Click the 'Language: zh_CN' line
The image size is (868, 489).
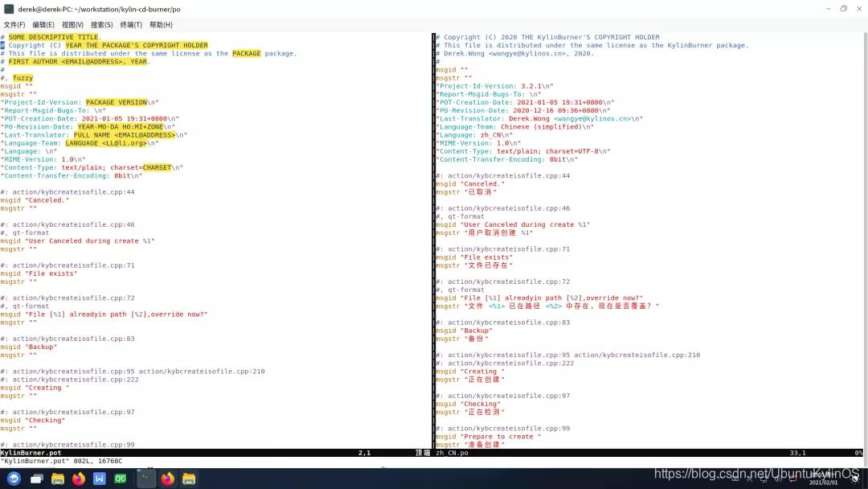[x=474, y=135]
